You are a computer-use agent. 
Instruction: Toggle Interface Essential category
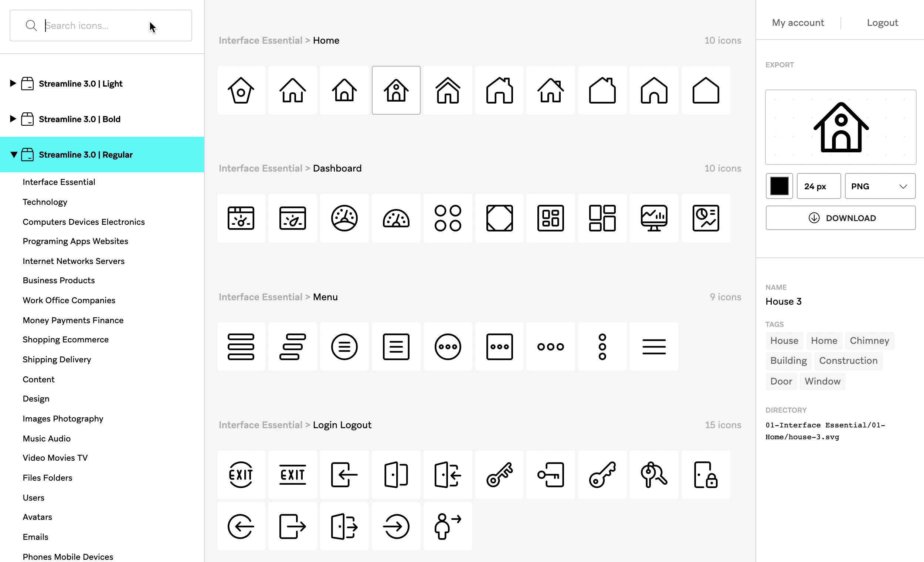coord(59,182)
